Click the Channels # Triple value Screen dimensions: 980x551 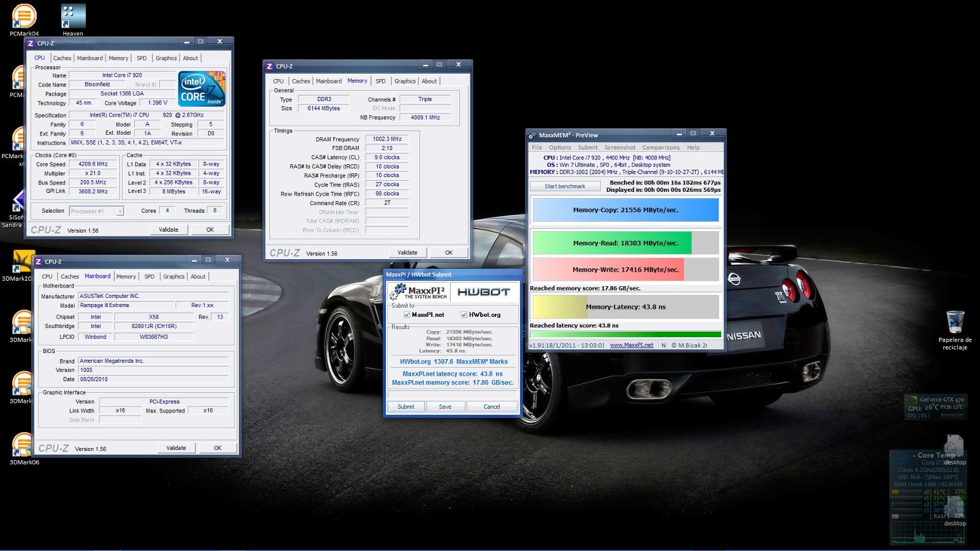coord(425,99)
